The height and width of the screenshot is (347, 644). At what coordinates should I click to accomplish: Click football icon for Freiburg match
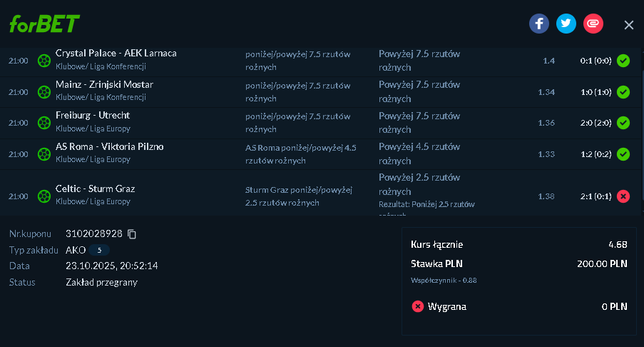pos(44,123)
